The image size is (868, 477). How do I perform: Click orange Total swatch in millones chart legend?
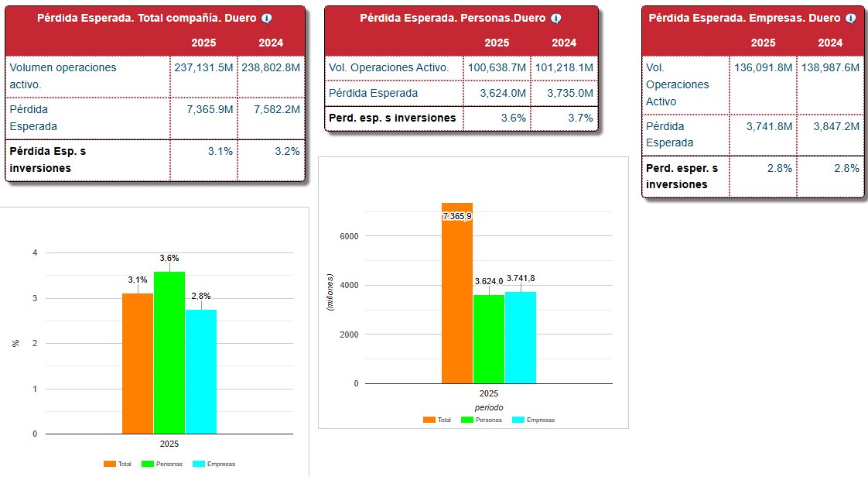point(429,420)
